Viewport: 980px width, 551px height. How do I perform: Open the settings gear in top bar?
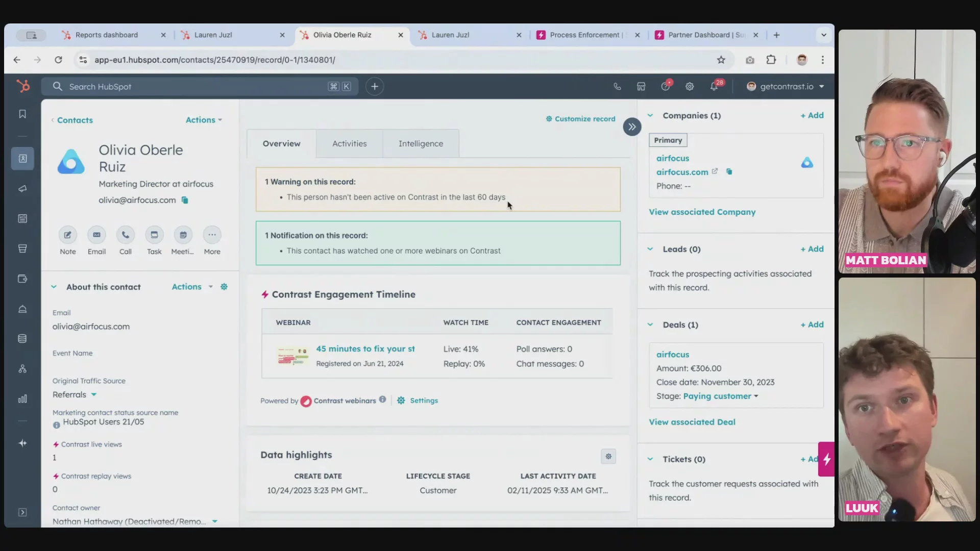pos(690,87)
